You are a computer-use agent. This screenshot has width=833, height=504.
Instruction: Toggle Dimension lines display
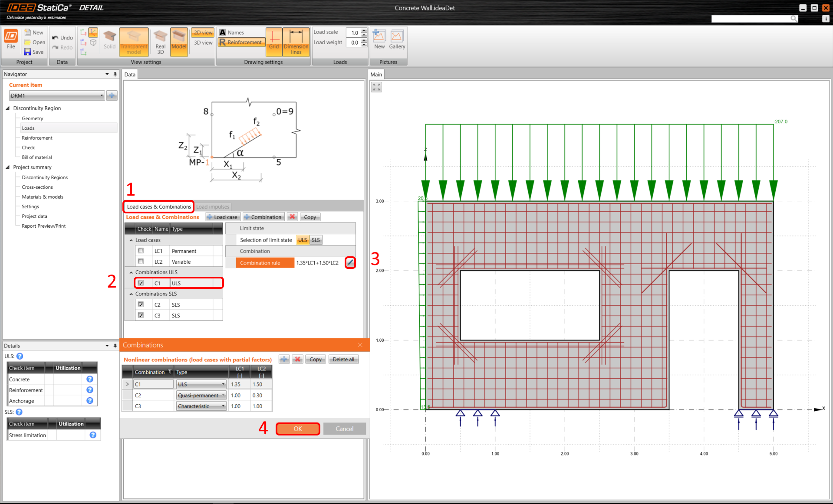pyautogui.click(x=296, y=42)
